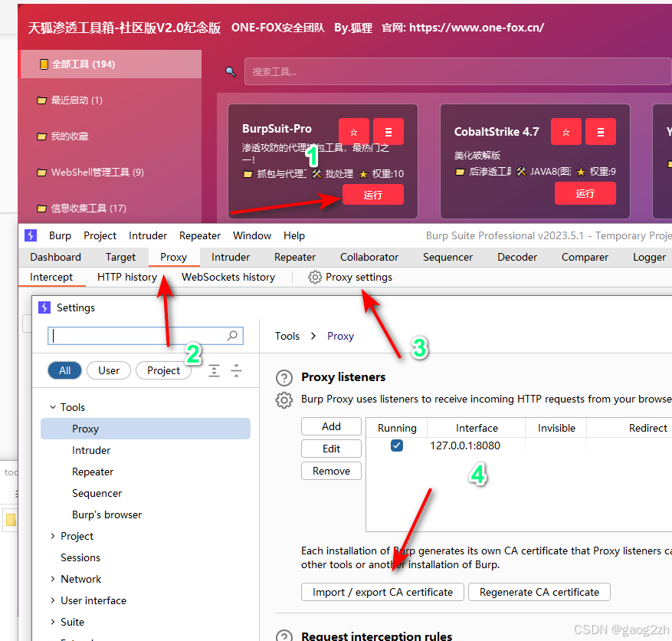
Task: Run BurpSuit-Pro with the 运行 button
Action: click(373, 195)
